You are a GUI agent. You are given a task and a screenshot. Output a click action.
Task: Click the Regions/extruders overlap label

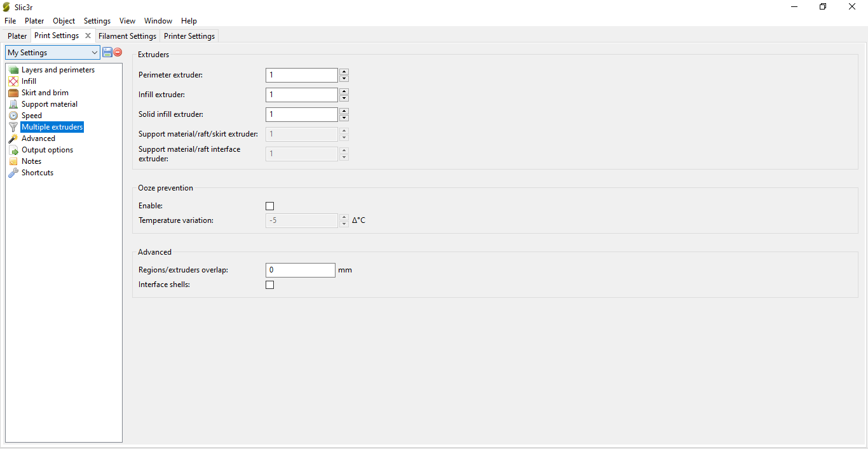[183, 270]
